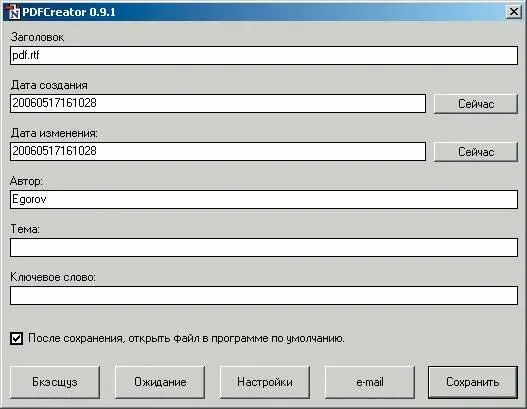Set Дата создания with its Сейчас button
Viewport: 527px width, 409px height.
(x=476, y=104)
